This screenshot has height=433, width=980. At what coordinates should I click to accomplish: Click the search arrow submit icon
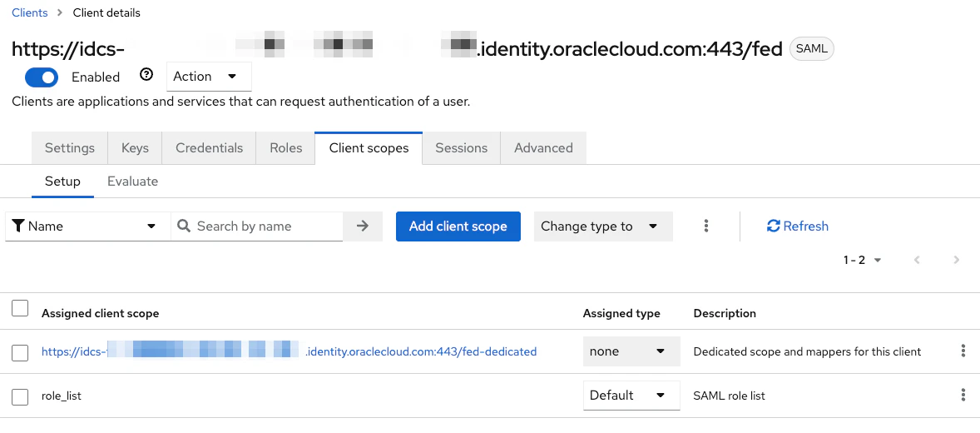coord(363,226)
